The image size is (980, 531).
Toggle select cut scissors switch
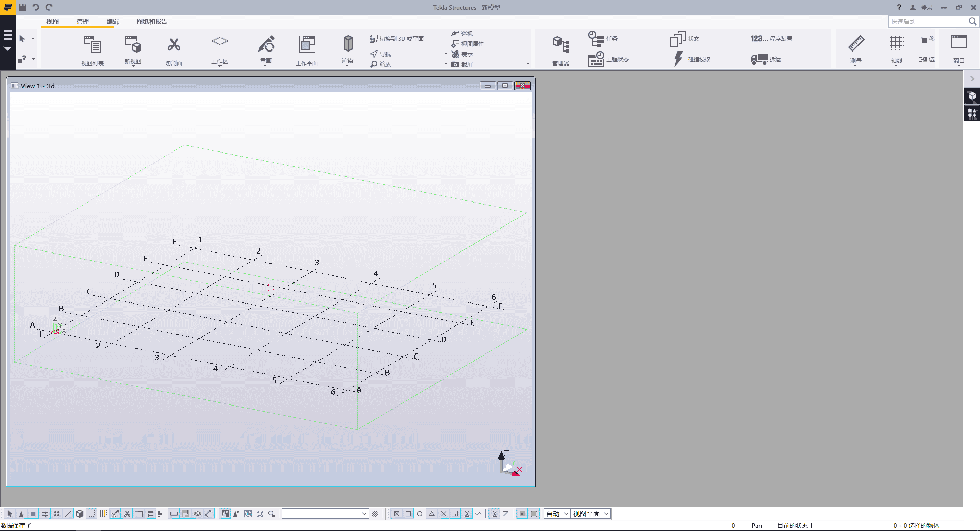point(127,514)
